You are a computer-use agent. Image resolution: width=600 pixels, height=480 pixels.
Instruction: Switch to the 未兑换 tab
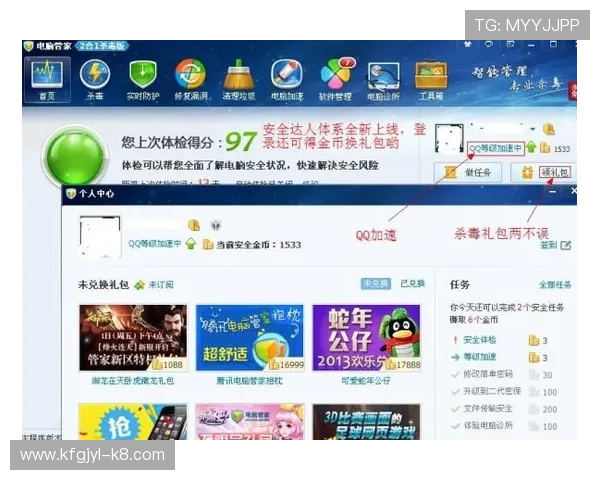[x=376, y=284]
